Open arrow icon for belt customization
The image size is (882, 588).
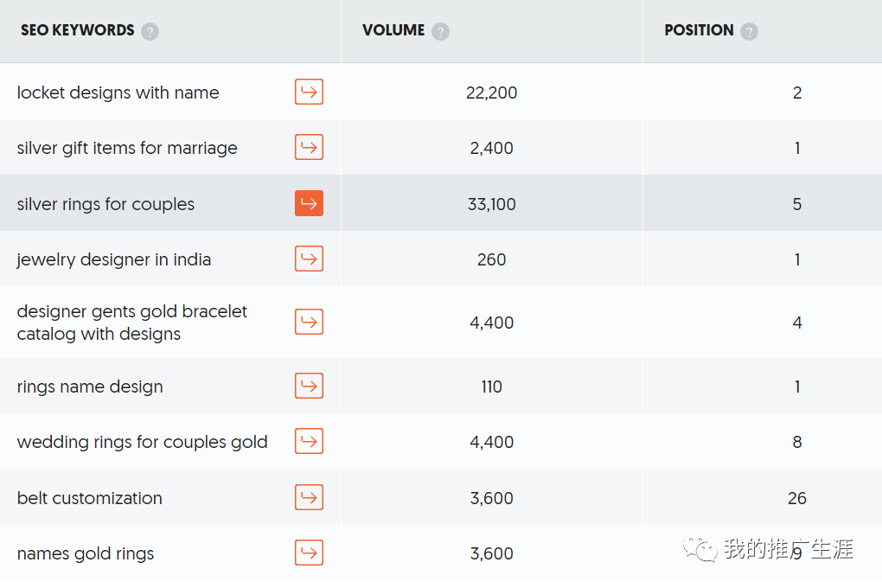point(309,497)
